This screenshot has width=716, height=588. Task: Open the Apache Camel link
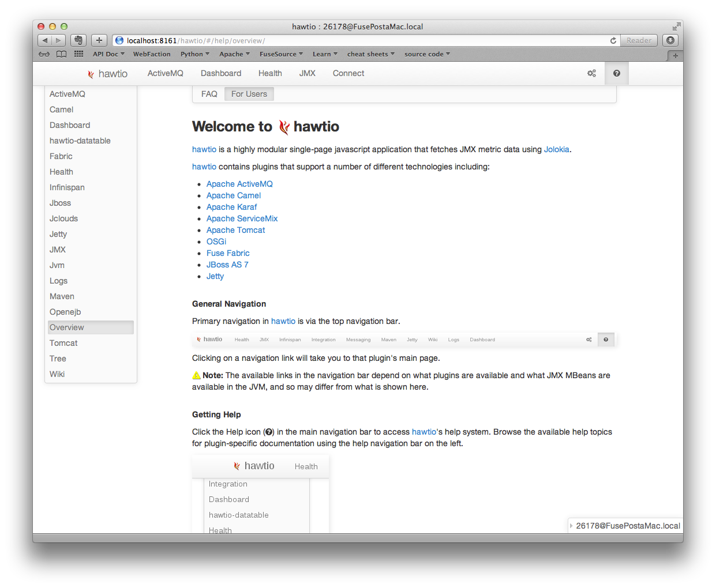pyautogui.click(x=234, y=195)
